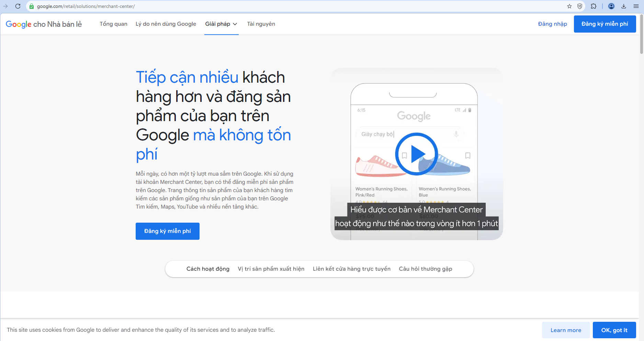Accept cookies with OK, got it
Image resolution: width=644 pixels, height=341 pixels.
pos(614,330)
